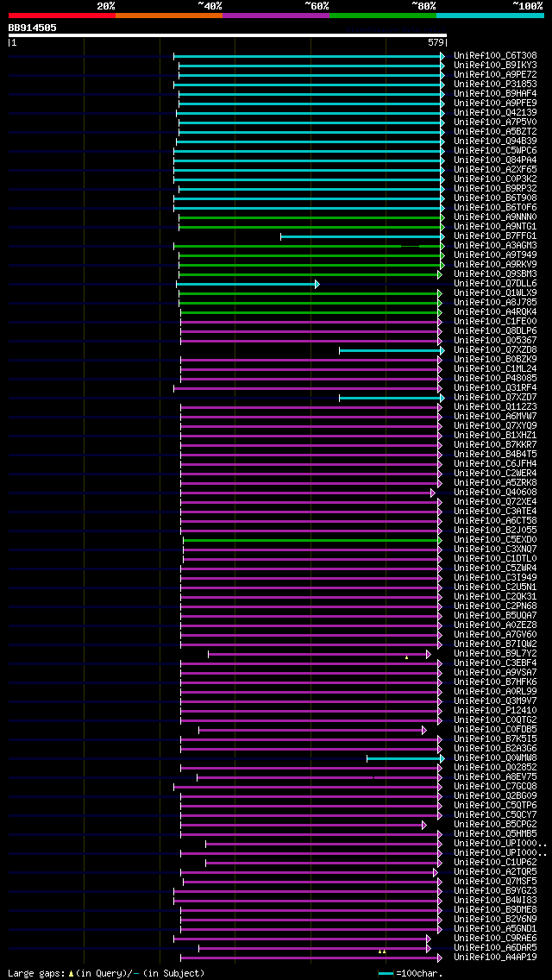This screenshot has height=980, width=552.
Task: Select the UniRef100_Q112Z3 label
Action: pyautogui.click(x=495, y=407)
